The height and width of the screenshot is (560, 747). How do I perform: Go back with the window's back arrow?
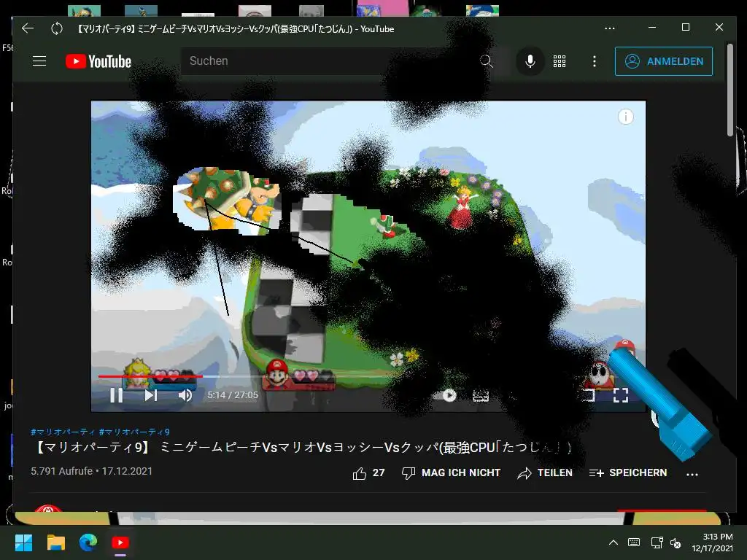(28, 28)
